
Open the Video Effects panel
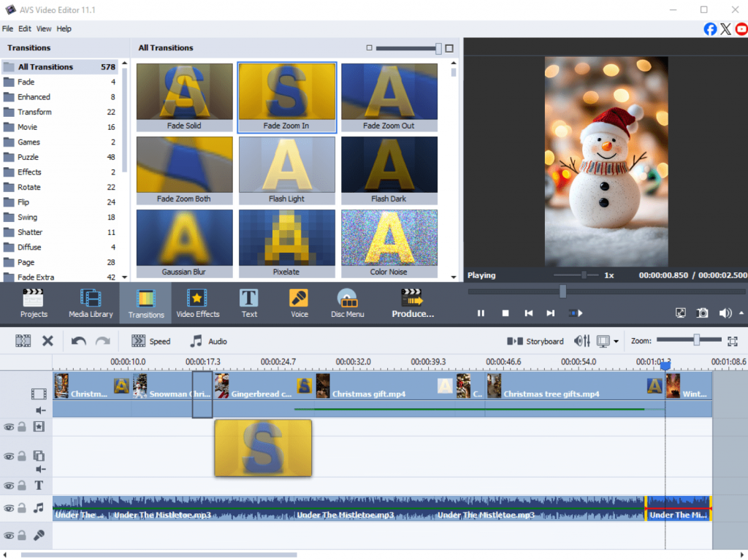point(197,303)
